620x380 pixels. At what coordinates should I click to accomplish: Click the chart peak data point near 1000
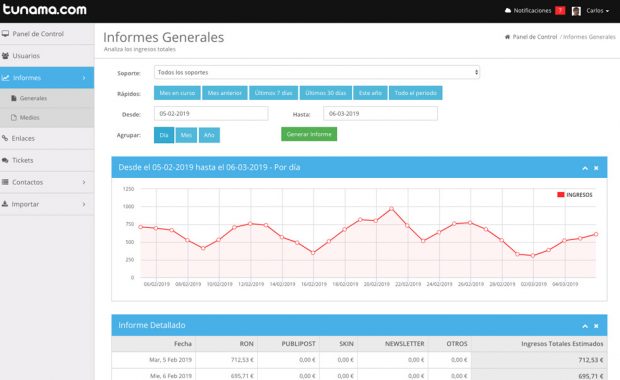(391, 208)
